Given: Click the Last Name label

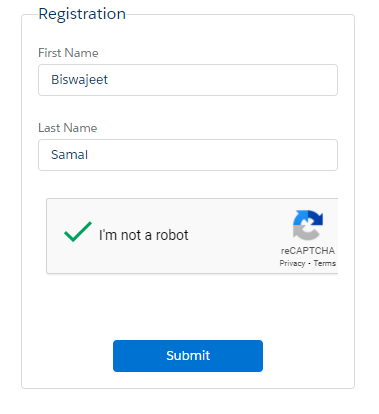Looking at the screenshot, I should pyautogui.click(x=68, y=128).
